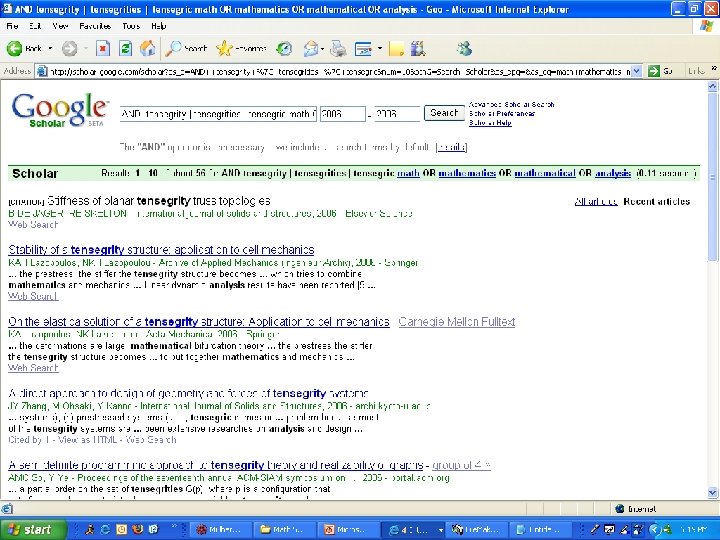Expand hidden tray icons arrow
This screenshot has height=540, width=720.
coord(655,529)
